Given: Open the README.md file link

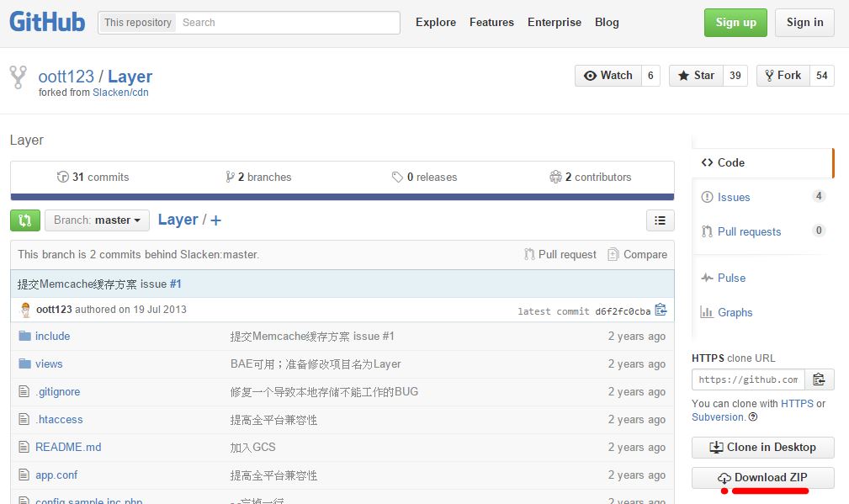Looking at the screenshot, I should 68,447.
